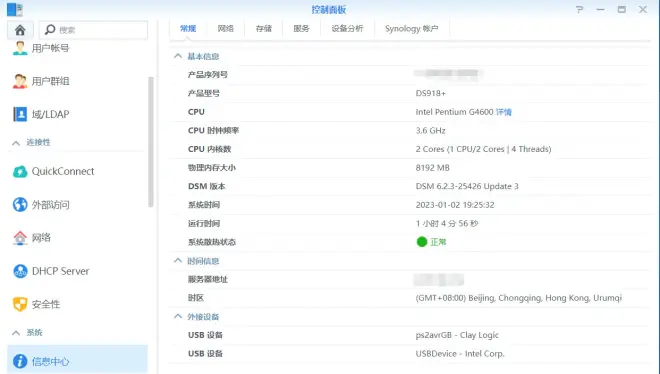Click the search magnifier icon

point(50,29)
